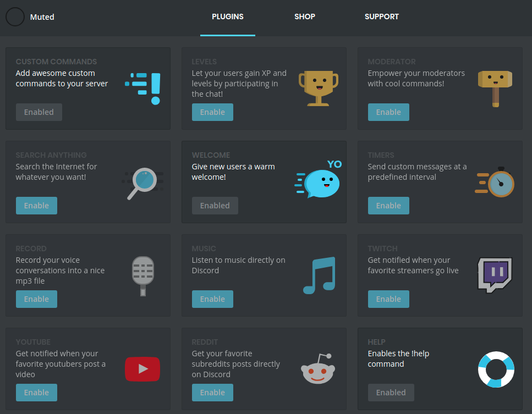Enable the Record plugin
Screen dimensions: 532x414
[x=36, y=299]
